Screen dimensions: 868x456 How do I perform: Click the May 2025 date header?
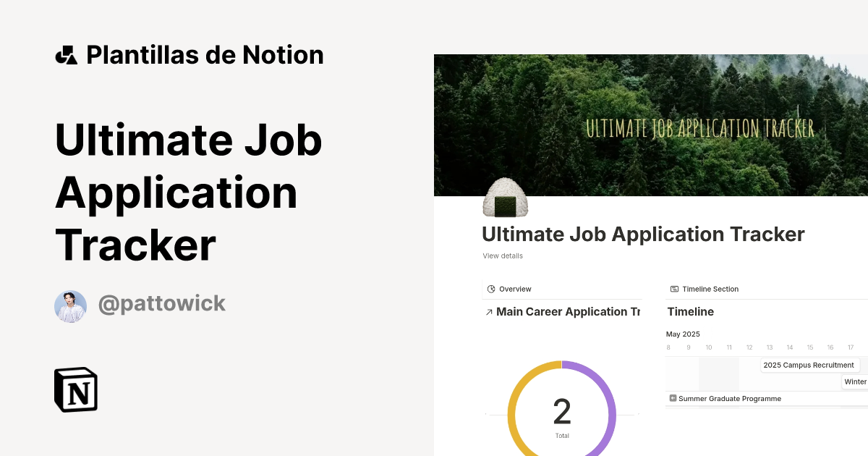pos(683,334)
